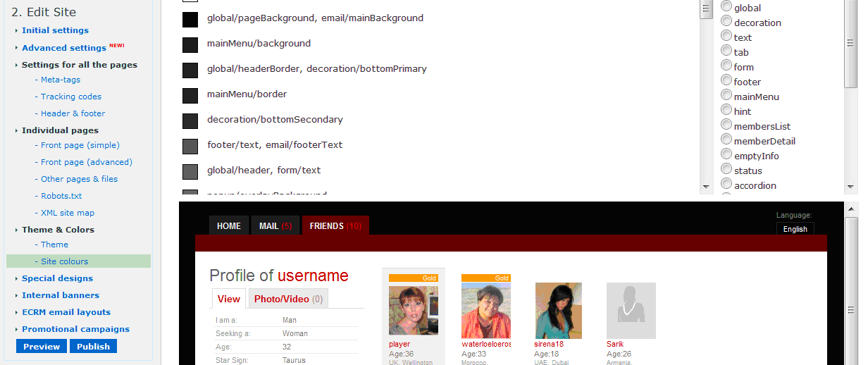This screenshot has height=365, width=868.
Task: Pick footer/text colour swatch
Action: pyautogui.click(x=190, y=147)
